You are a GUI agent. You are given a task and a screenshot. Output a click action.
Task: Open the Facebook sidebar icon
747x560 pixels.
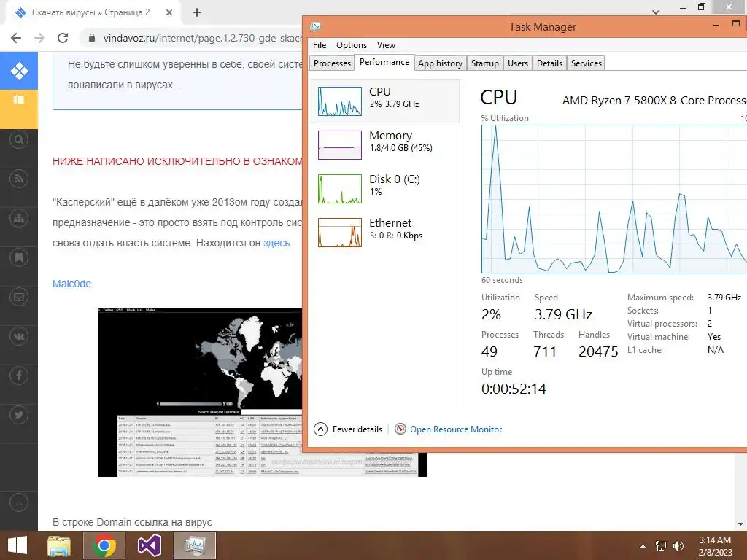pyautogui.click(x=19, y=376)
